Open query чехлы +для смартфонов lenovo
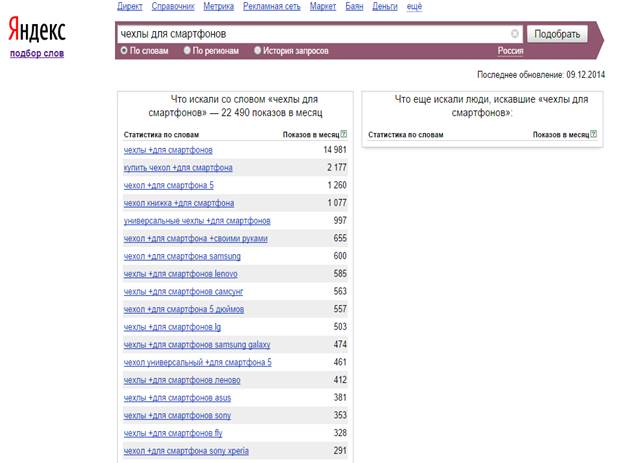Screen dimensions: 620x463 click(180, 274)
